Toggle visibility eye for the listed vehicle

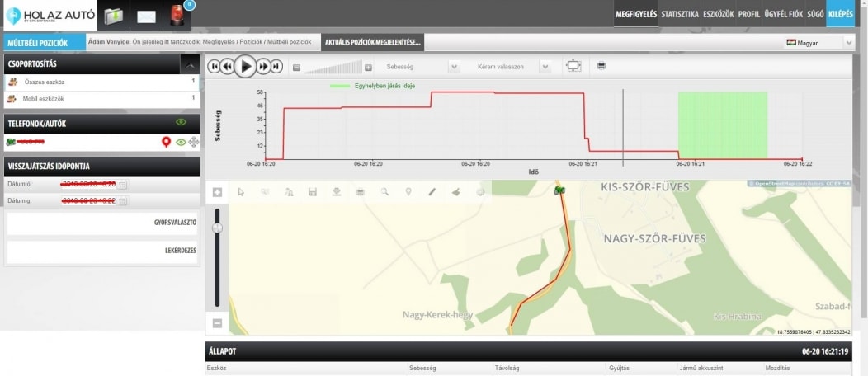point(181,143)
